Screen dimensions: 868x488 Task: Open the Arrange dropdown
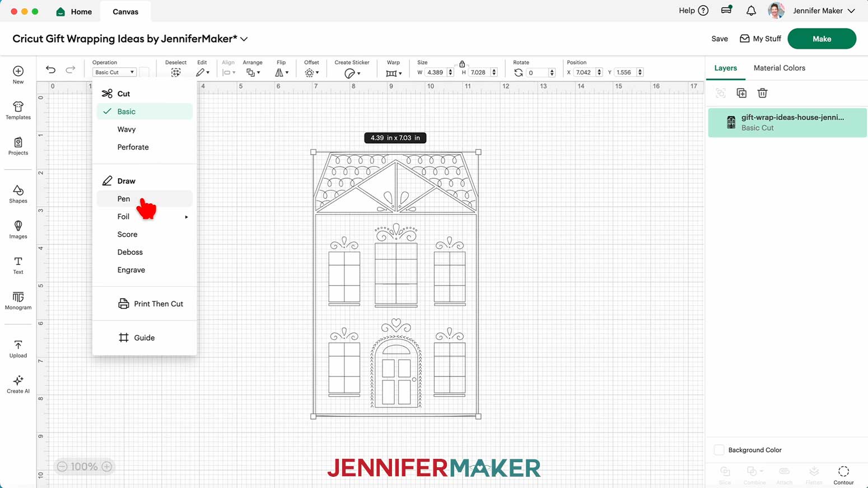(x=253, y=73)
